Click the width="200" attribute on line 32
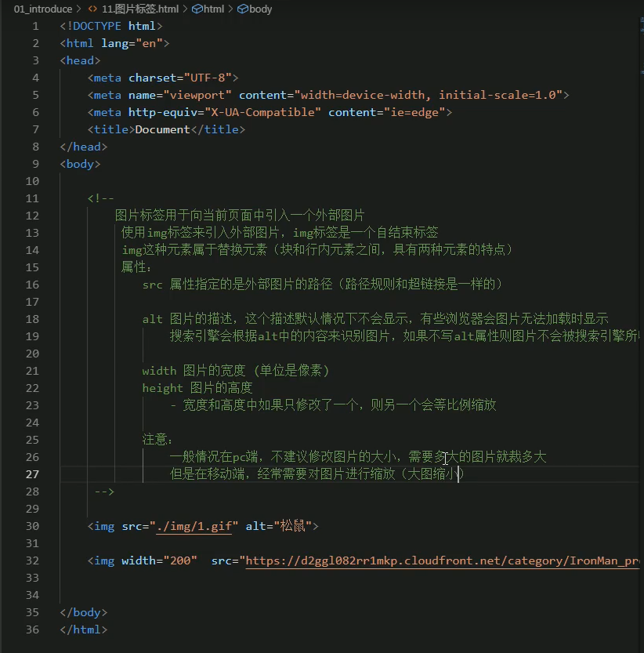 pyautogui.click(x=159, y=560)
